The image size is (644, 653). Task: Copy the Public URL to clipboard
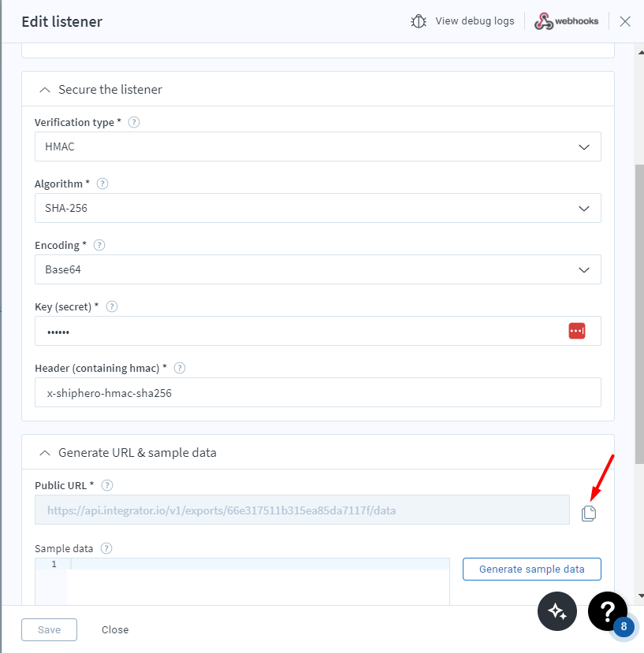pos(589,514)
